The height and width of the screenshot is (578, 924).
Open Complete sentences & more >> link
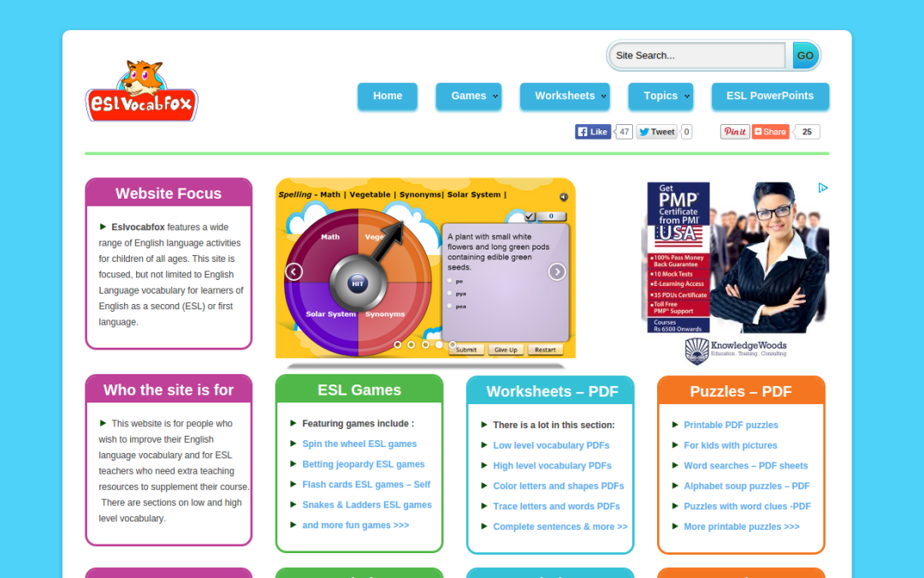(560, 527)
